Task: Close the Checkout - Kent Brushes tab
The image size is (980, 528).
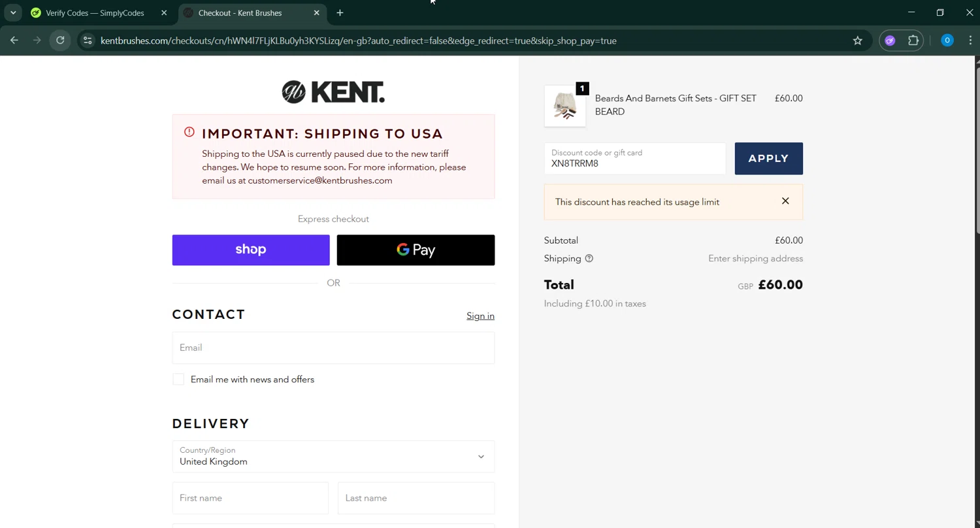Action: [317, 13]
